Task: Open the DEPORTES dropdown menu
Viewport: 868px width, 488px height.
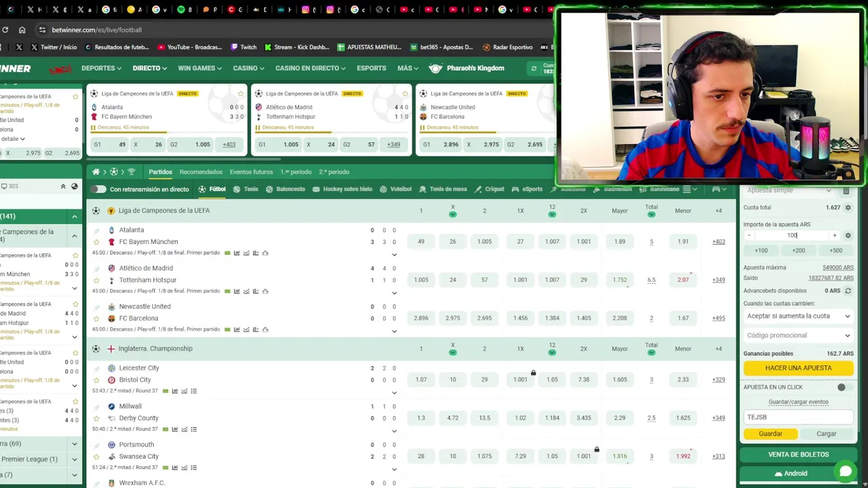Action: 101,68
